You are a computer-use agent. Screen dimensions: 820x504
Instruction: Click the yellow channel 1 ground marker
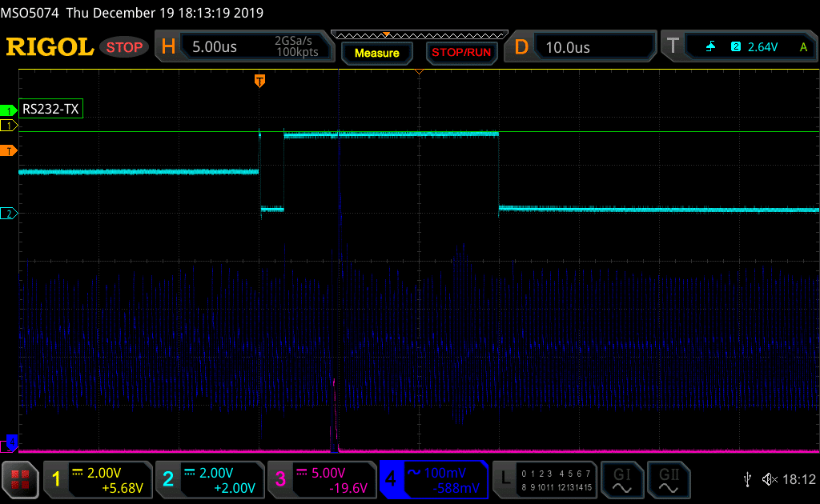click(x=10, y=126)
